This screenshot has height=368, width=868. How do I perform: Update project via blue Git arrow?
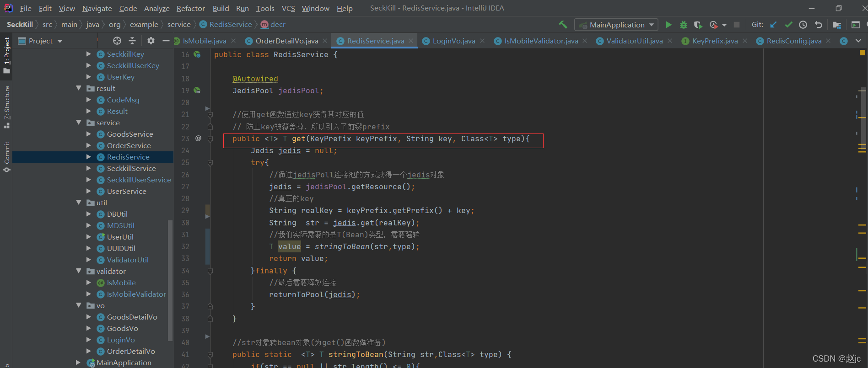pyautogui.click(x=773, y=25)
